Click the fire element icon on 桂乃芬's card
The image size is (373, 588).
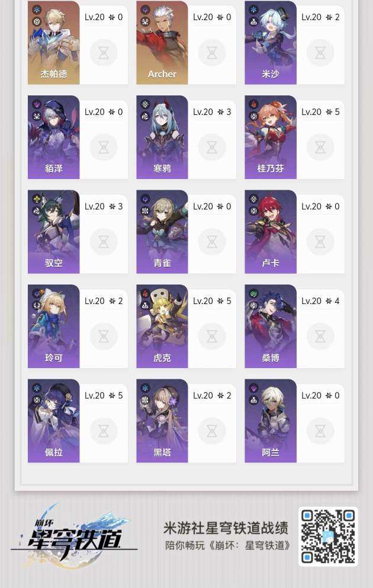[x=253, y=104]
